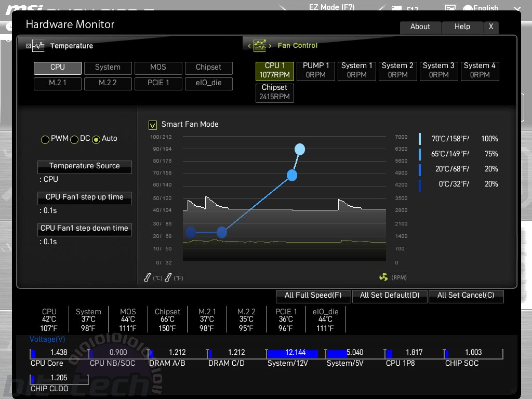
Task: Select the eIO_die temperature tab
Action: (x=209, y=84)
